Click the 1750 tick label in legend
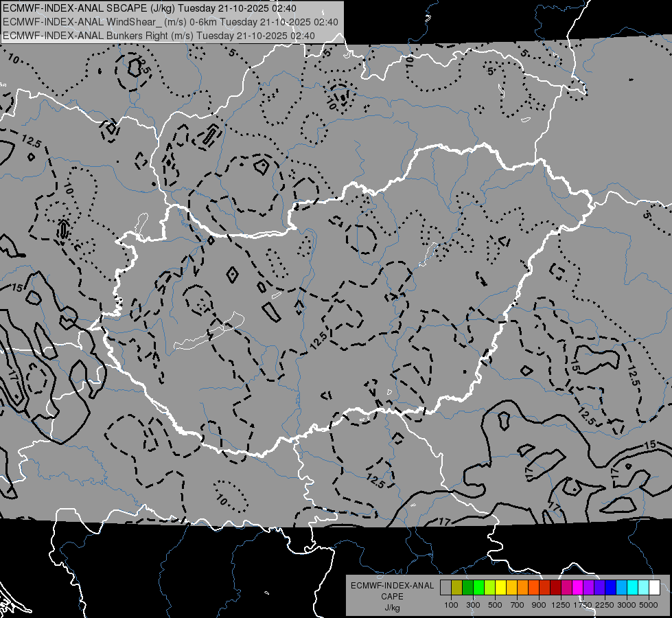 [x=583, y=605]
